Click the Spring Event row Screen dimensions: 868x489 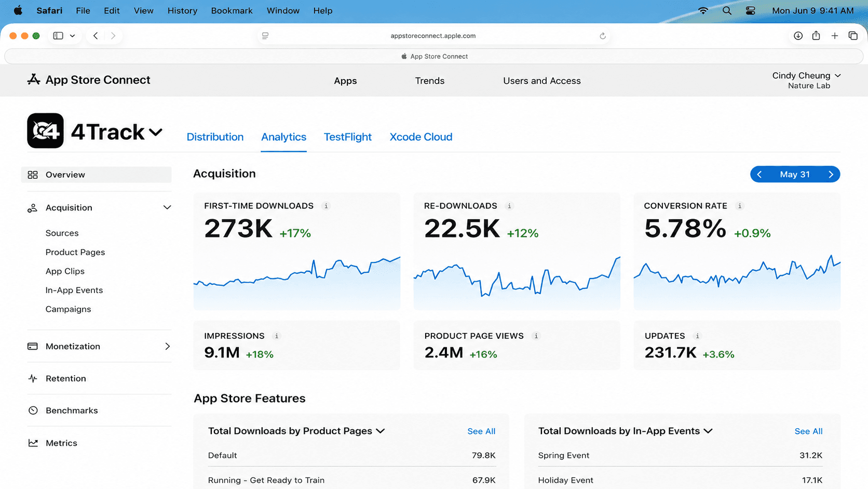680,455
